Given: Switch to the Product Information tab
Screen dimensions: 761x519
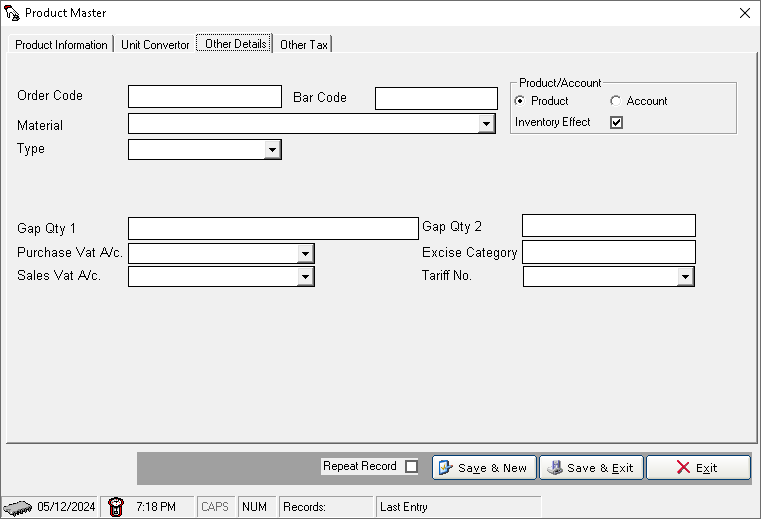Looking at the screenshot, I should click(x=61, y=45).
